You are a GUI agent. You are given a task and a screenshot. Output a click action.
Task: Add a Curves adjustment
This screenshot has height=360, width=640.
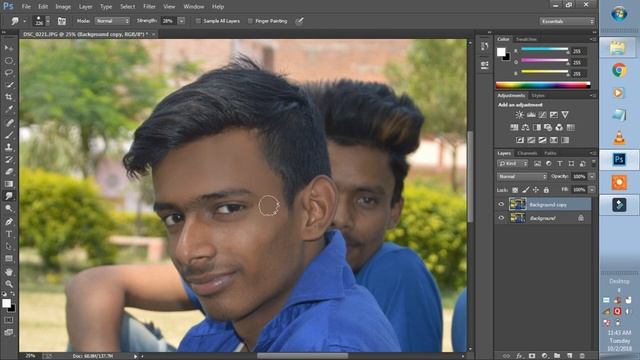coord(542,115)
